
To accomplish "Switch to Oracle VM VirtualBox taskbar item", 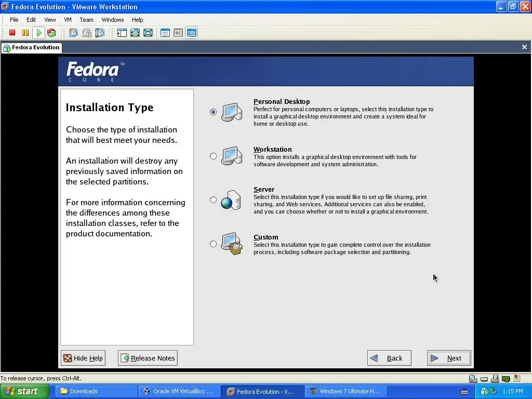I will (x=179, y=391).
